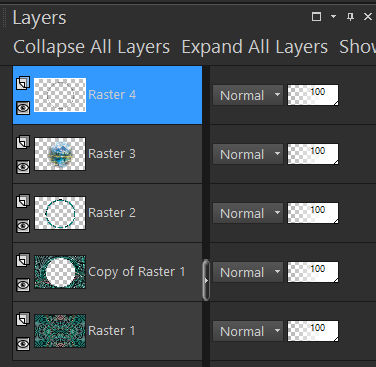
Task: Click the raster layer type icon on Raster 2
Action: [x=23, y=201]
